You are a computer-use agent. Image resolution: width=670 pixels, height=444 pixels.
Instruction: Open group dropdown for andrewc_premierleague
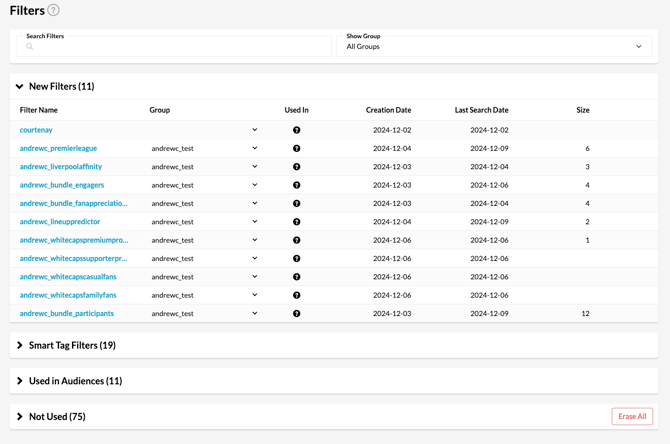pos(254,148)
